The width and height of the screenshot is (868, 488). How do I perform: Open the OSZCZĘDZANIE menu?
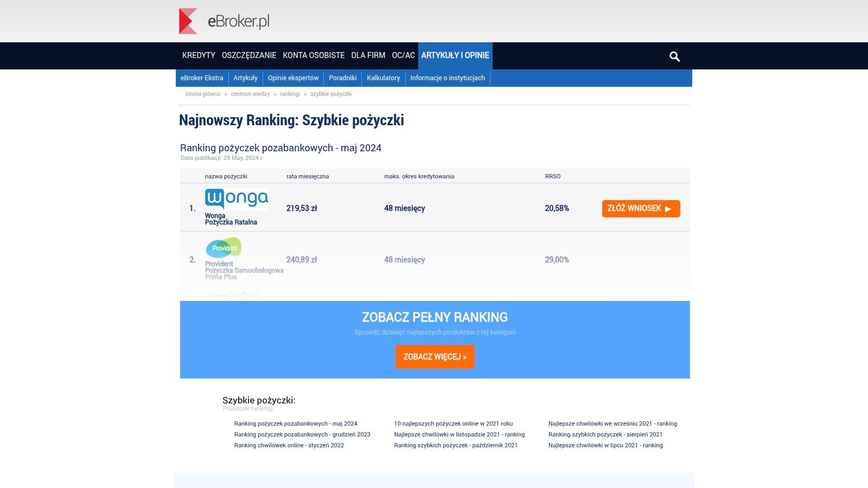[x=249, y=55]
